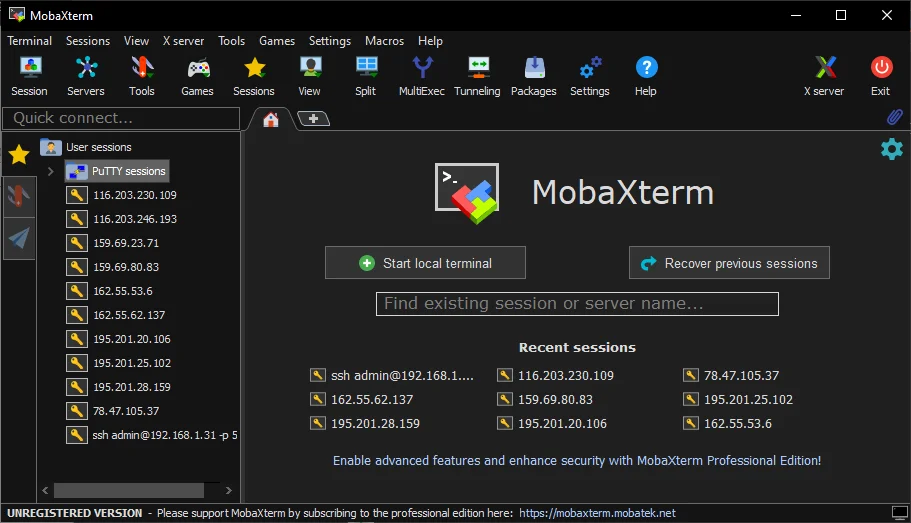Open recent session 162.55.62.137
The image size is (911, 523).
coord(361,400)
